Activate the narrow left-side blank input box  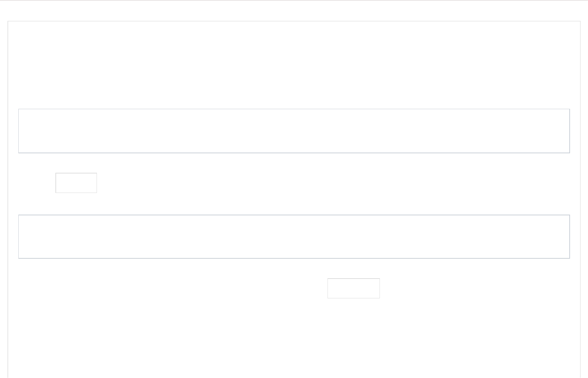click(76, 183)
